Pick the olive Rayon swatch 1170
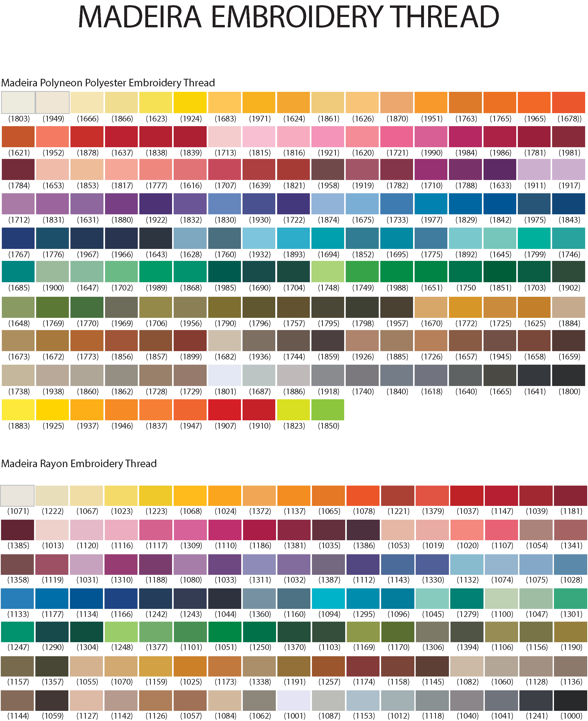 [x=397, y=632]
